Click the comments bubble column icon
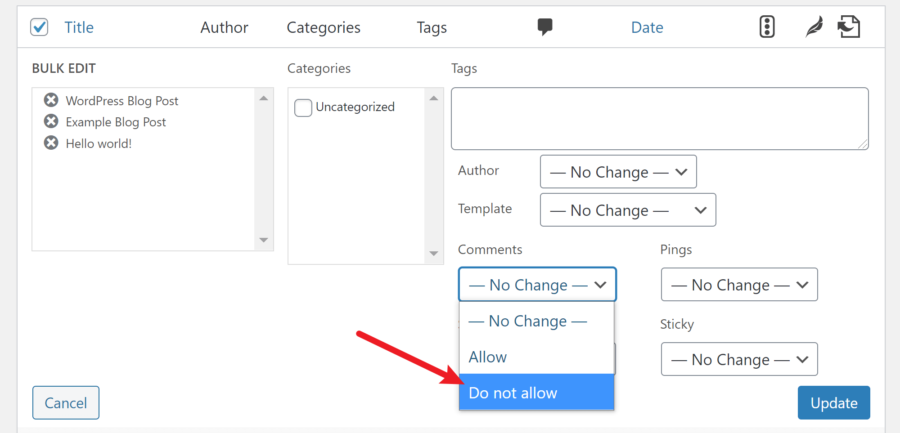Image resolution: width=900 pixels, height=433 pixels. (545, 27)
